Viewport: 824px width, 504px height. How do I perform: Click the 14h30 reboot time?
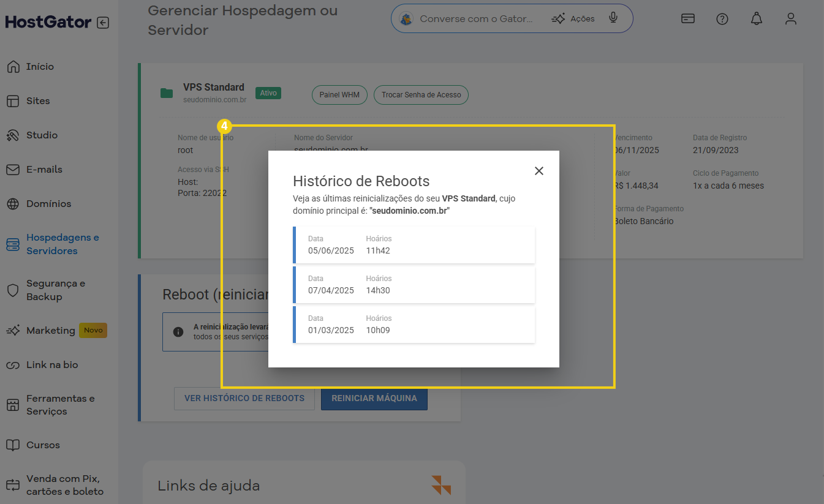[x=378, y=290]
